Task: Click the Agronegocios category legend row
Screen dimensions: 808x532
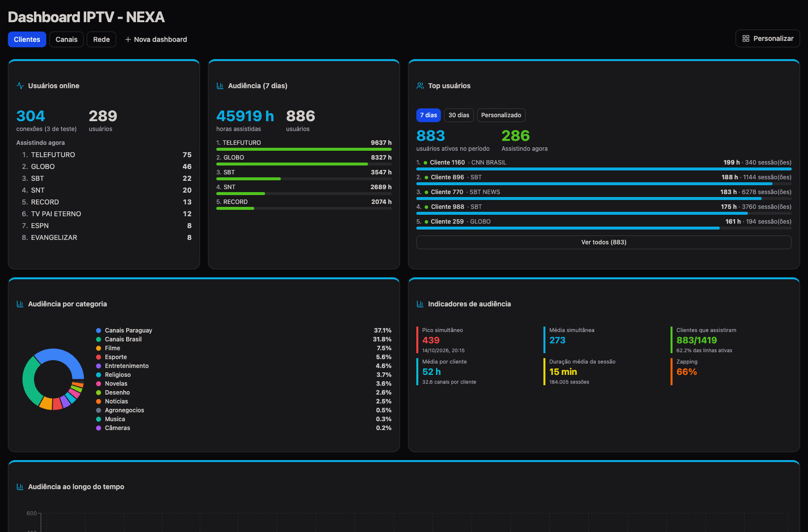Action: point(244,410)
